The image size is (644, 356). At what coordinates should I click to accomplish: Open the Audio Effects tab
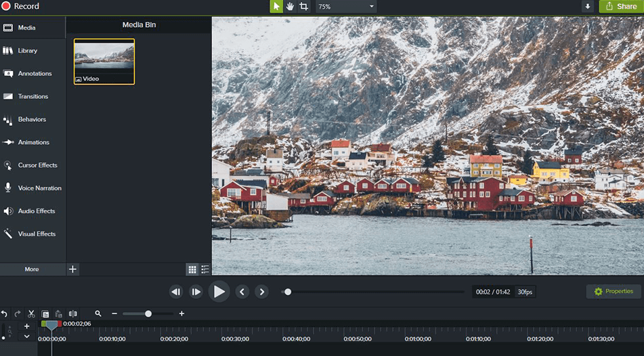tap(33, 211)
